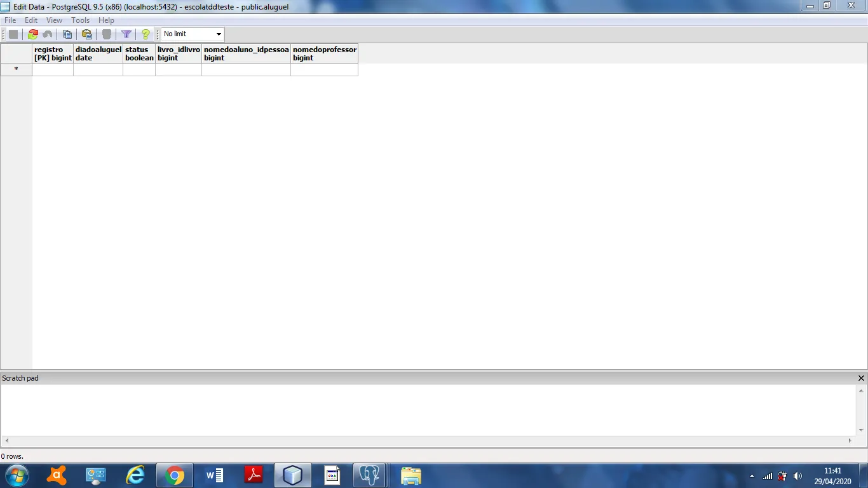The height and width of the screenshot is (488, 868).
Task: Restore down the Edit Data window
Action: (x=826, y=6)
